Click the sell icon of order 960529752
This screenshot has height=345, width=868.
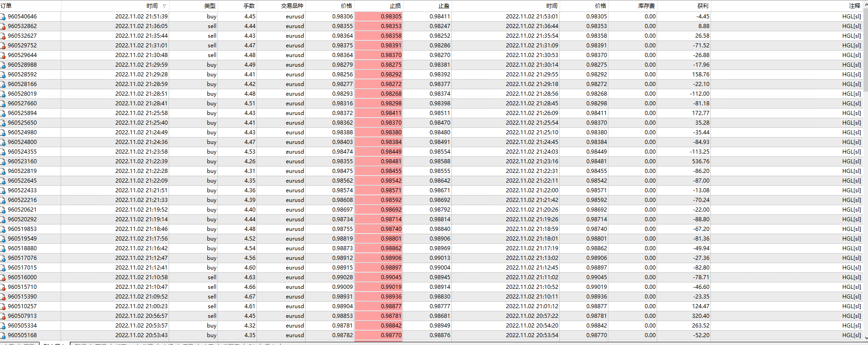click(3, 46)
